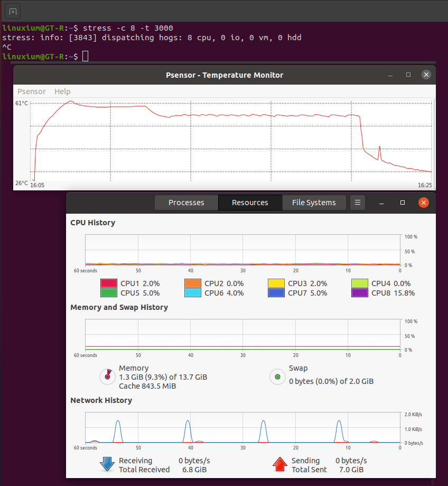Change the CPU6 cyan color swatch
The width and height of the screenshot is (448, 486).
pyautogui.click(x=193, y=293)
